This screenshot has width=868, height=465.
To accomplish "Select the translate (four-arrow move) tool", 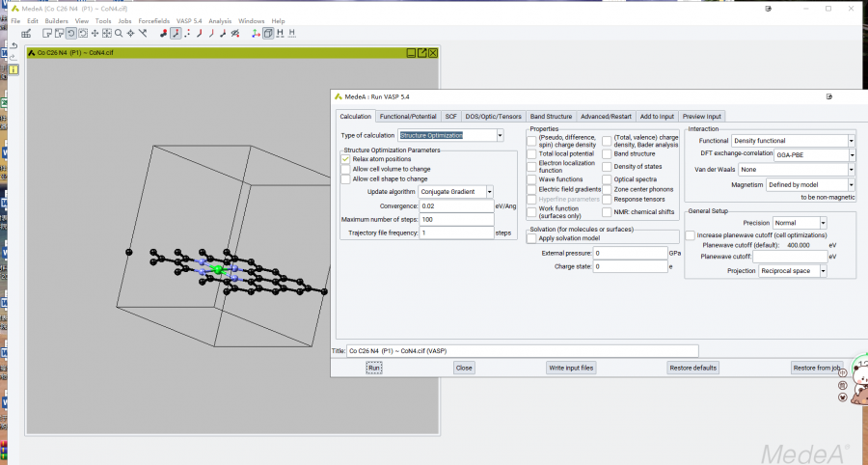I will pyautogui.click(x=94, y=33).
